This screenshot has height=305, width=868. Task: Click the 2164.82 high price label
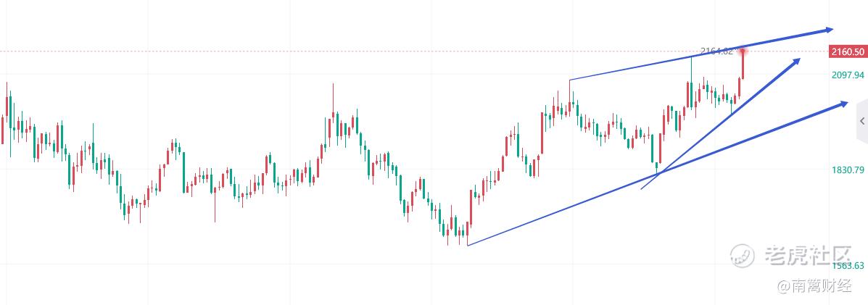tap(716, 51)
